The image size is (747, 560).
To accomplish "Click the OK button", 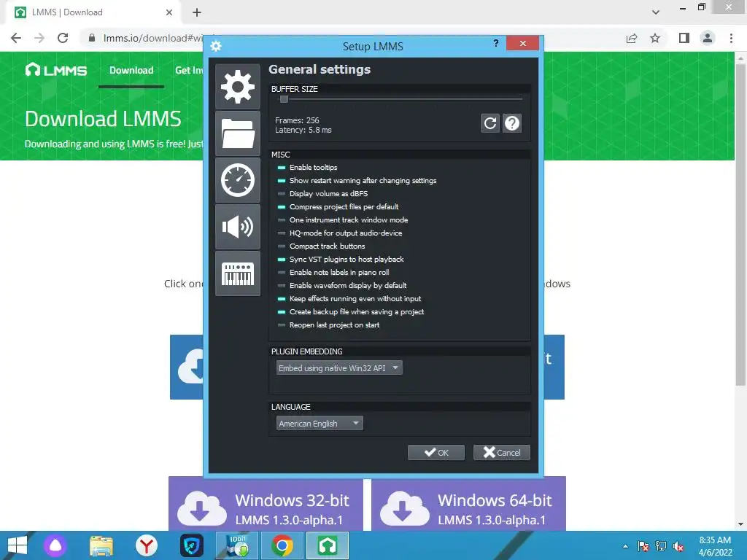I will tap(436, 452).
